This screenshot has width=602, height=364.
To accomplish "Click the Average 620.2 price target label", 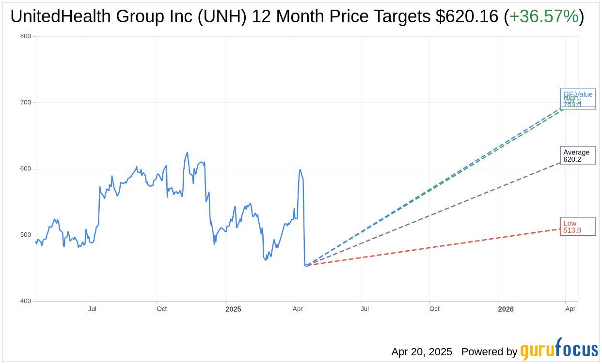I will click(577, 155).
